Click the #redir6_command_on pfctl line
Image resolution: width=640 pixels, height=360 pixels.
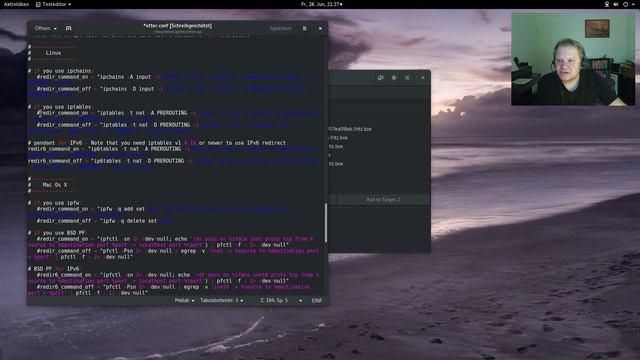tap(178, 275)
